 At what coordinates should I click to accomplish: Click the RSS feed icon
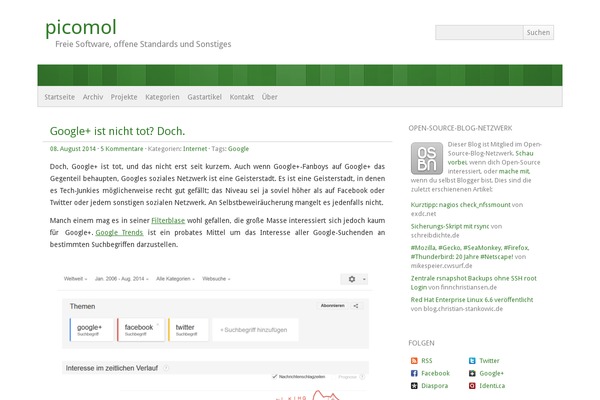pos(414,361)
